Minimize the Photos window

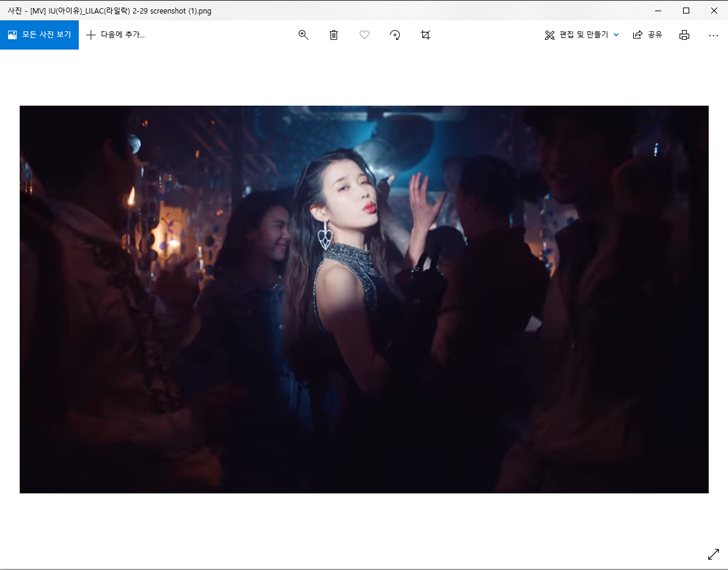point(658,11)
